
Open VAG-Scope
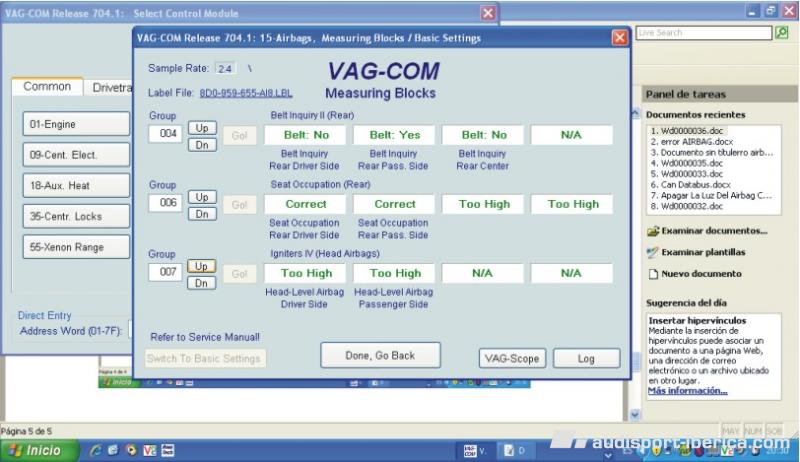(512, 358)
